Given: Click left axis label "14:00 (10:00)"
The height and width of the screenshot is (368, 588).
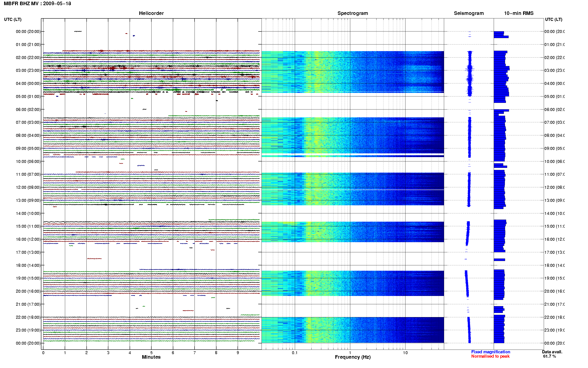Looking at the screenshot, I should [28, 213].
